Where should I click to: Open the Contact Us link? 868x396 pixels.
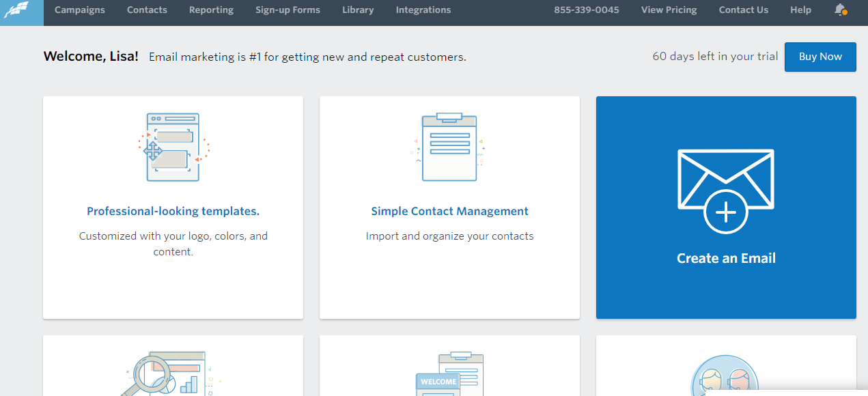[x=744, y=10]
